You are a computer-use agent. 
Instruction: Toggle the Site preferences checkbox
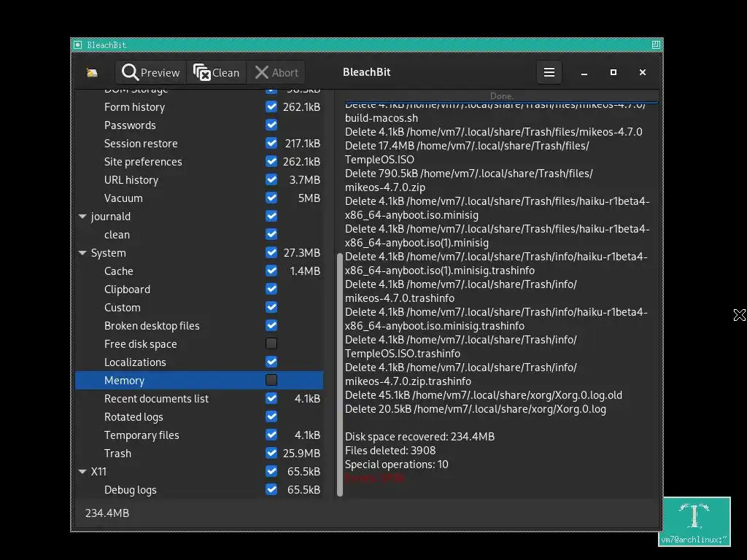pyautogui.click(x=271, y=161)
